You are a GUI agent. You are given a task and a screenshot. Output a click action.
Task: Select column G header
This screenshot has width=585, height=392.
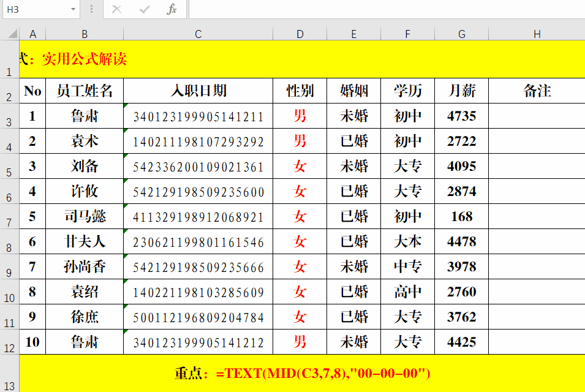pyautogui.click(x=461, y=34)
